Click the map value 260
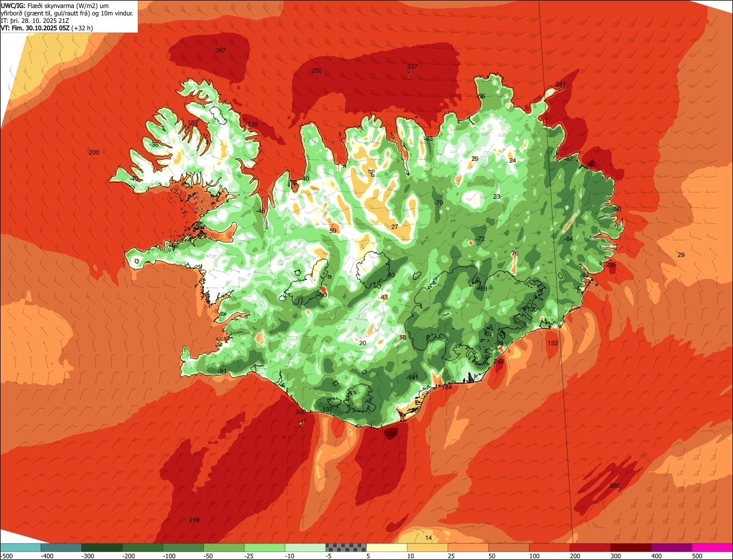Viewport: 733px width, 560px height. pos(615,486)
